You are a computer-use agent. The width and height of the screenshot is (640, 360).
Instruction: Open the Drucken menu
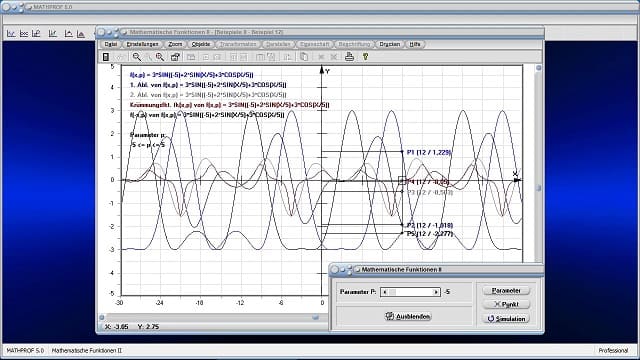389,44
